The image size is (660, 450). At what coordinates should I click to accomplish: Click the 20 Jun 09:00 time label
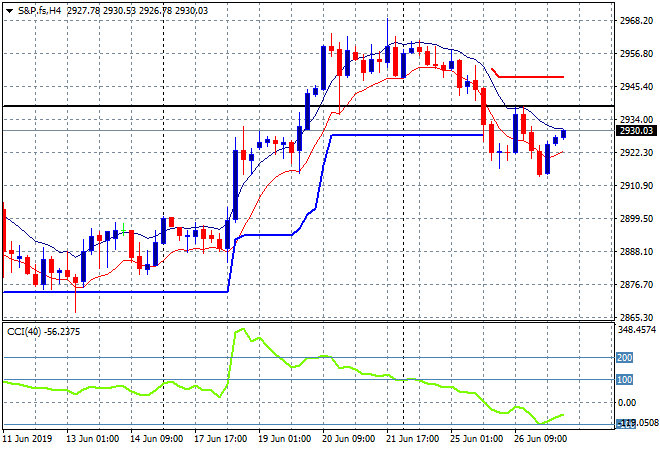349,439
